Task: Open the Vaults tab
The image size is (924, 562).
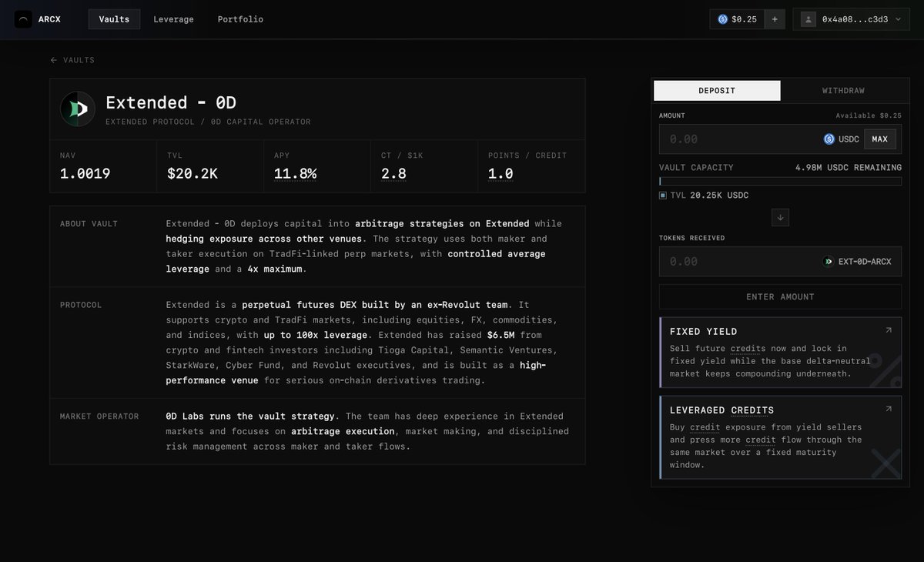Action: (114, 19)
